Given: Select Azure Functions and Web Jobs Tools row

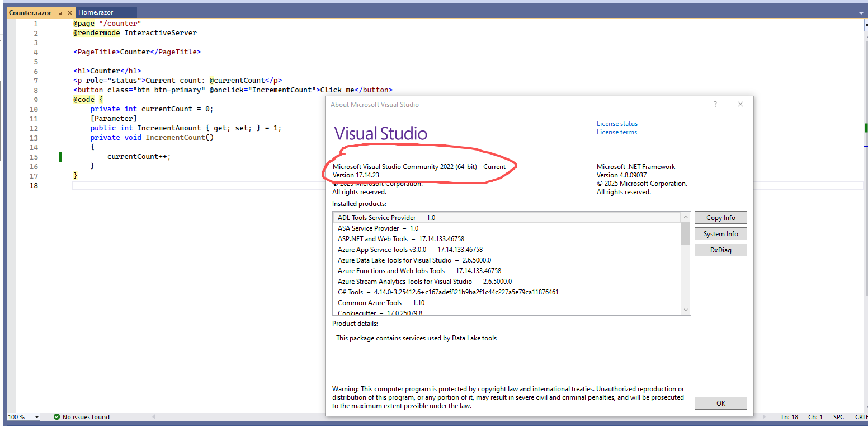Looking at the screenshot, I should pos(507,271).
